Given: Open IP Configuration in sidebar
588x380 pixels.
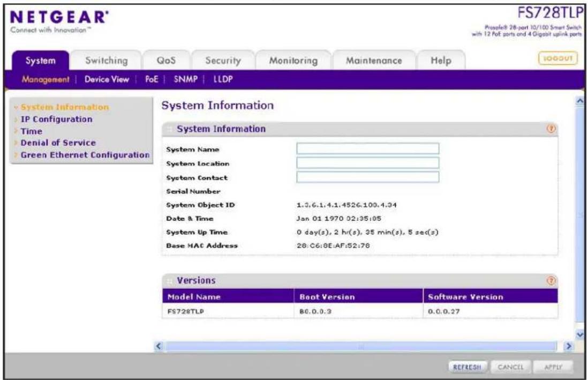Looking at the screenshot, I should click(56, 119).
